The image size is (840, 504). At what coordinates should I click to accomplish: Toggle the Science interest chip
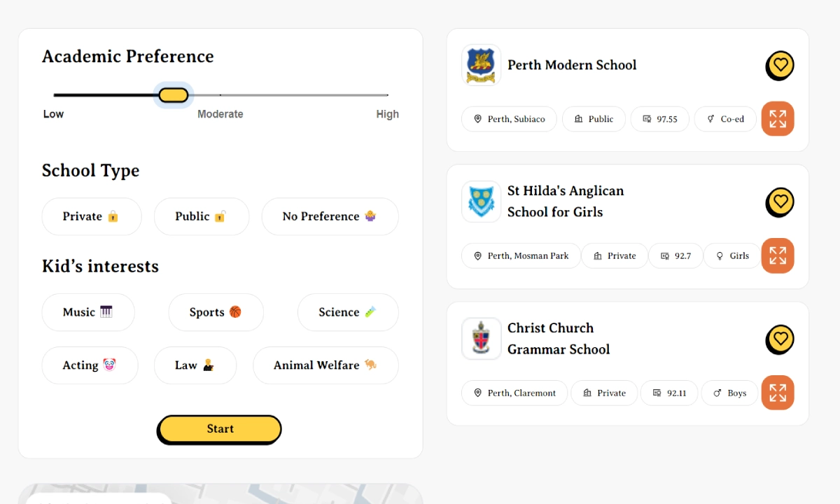click(348, 312)
